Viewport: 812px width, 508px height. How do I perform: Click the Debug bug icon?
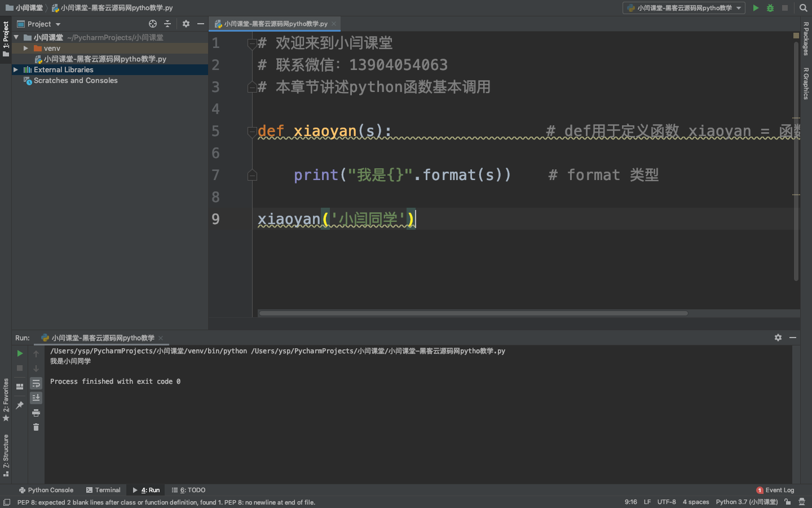[770, 8]
